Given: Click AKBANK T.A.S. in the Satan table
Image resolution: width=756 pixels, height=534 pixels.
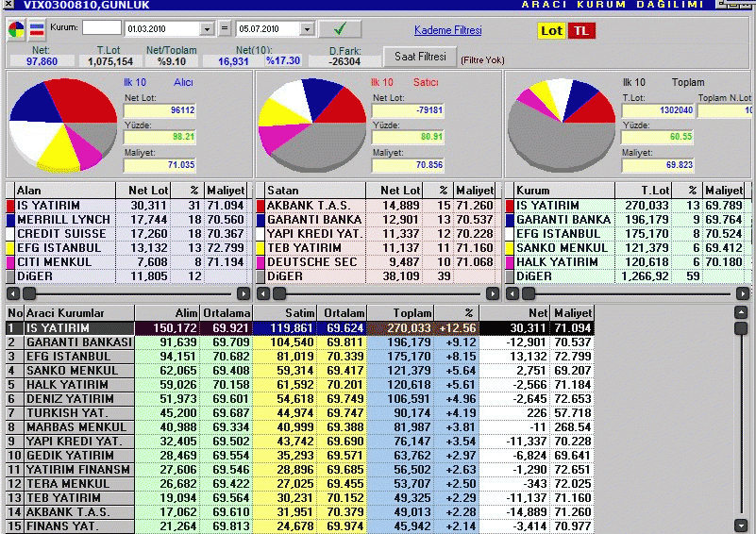Looking at the screenshot, I should point(309,206).
